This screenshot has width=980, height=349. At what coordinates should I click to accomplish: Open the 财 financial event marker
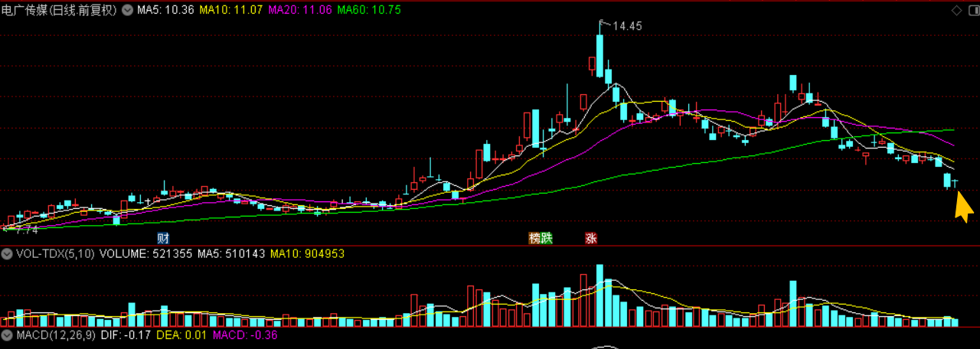coord(163,238)
